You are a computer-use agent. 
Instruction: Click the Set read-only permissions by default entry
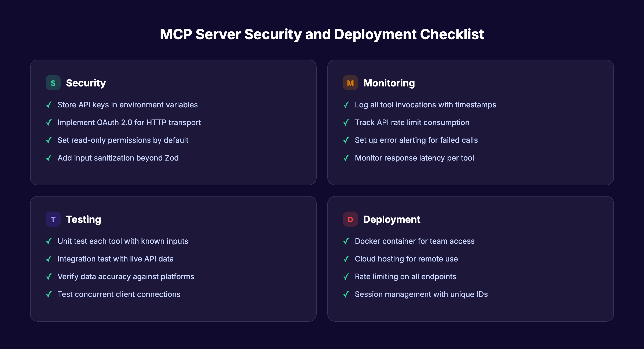click(123, 140)
